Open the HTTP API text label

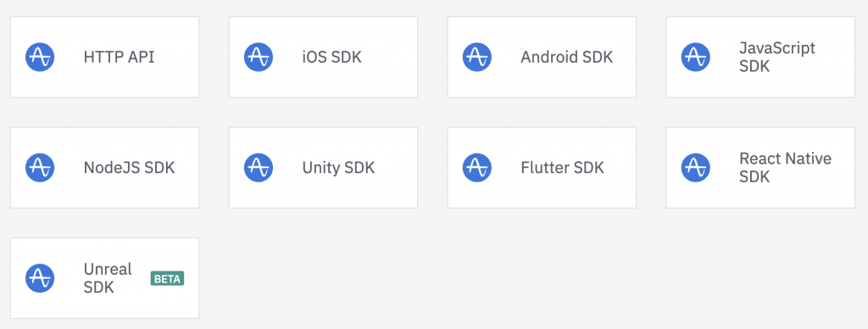click(x=119, y=57)
